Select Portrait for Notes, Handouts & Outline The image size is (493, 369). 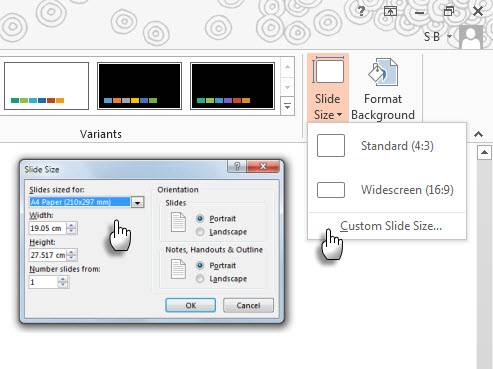pos(217,265)
